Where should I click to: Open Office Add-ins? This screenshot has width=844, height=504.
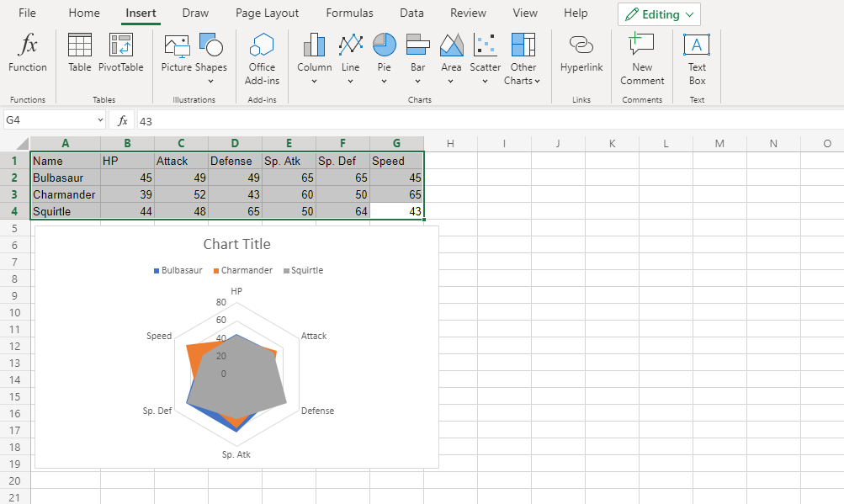tap(261, 56)
